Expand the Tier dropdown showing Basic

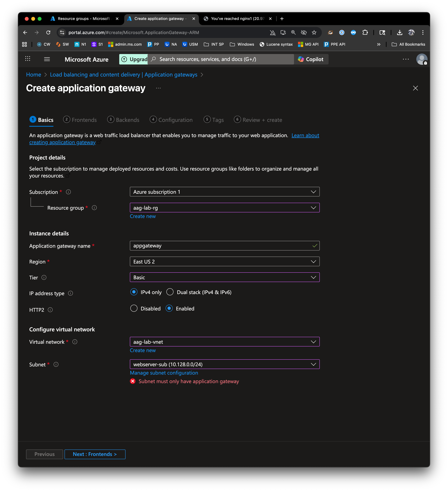point(224,277)
